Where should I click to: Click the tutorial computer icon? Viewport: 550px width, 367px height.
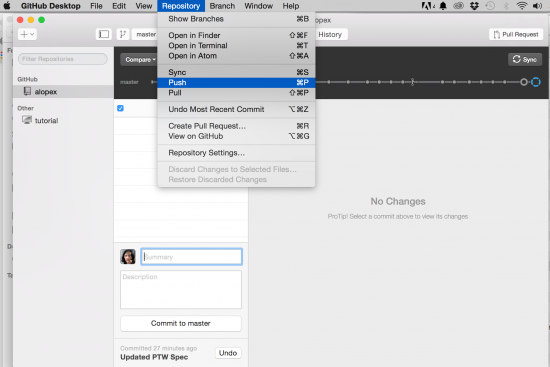[27, 120]
